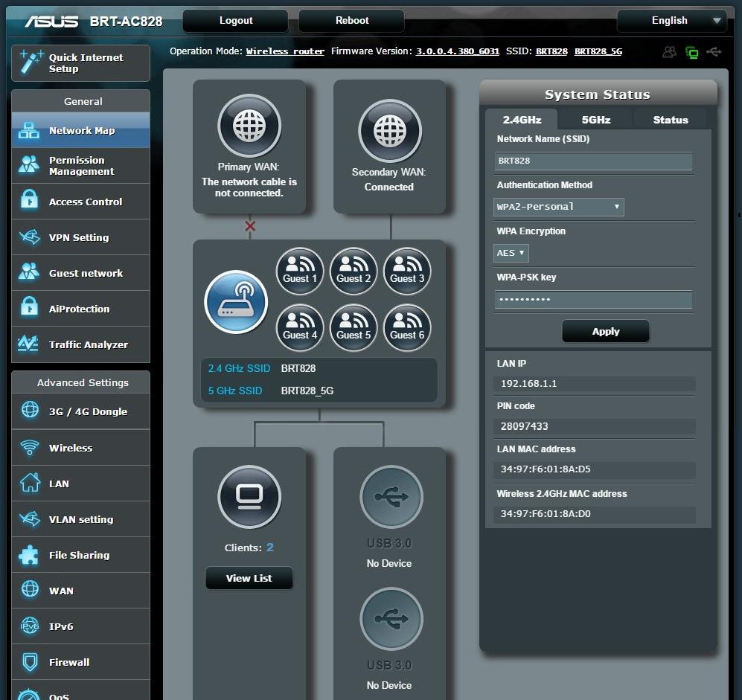The height and width of the screenshot is (700, 742).
Task: Apply the wireless settings
Action: (x=606, y=332)
